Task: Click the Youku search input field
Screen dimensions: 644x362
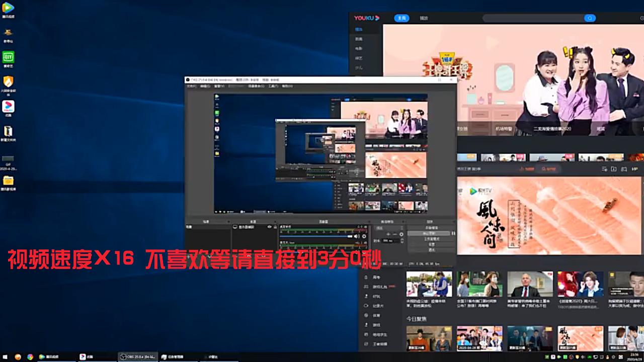Action: (x=533, y=18)
